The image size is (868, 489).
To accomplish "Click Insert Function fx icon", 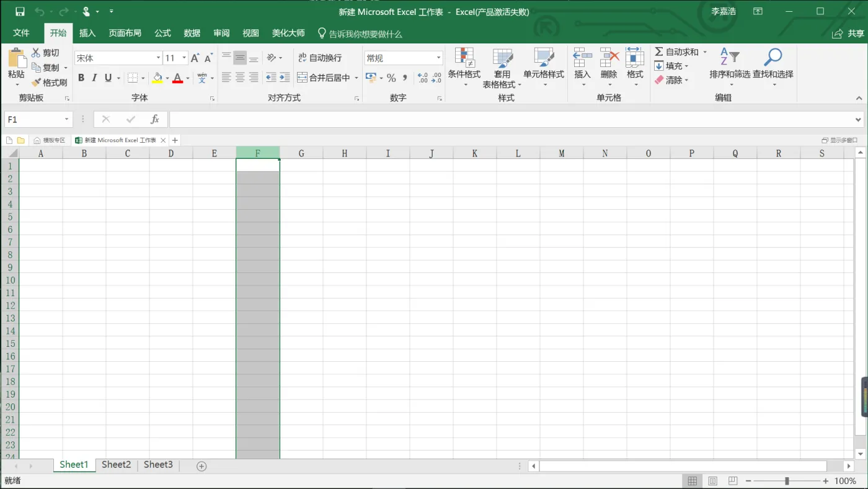I will click(x=155, y=119).
